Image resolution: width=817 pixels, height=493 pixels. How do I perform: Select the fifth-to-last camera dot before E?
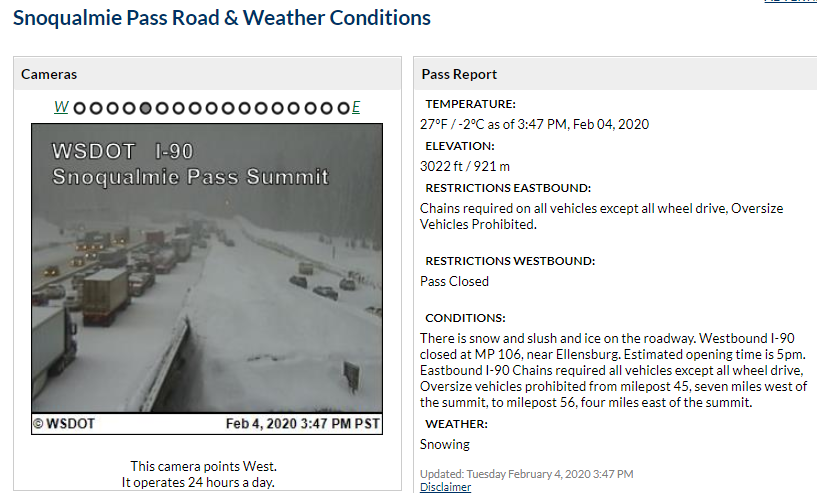277,108
